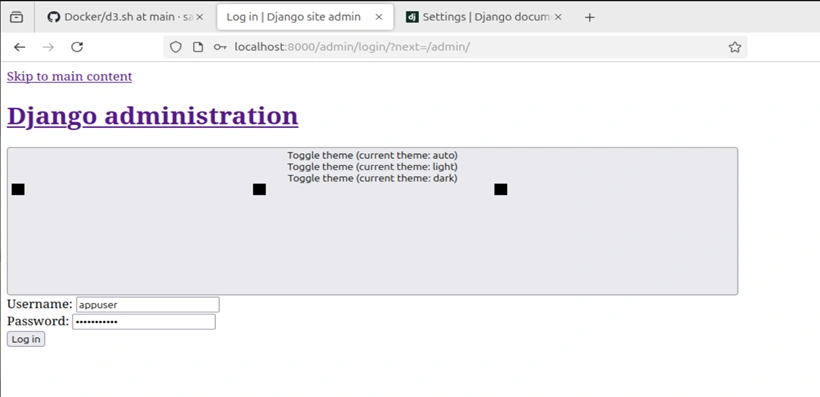Open the Django administration heading link
The image size is (820, 397).
click(153, 116)
